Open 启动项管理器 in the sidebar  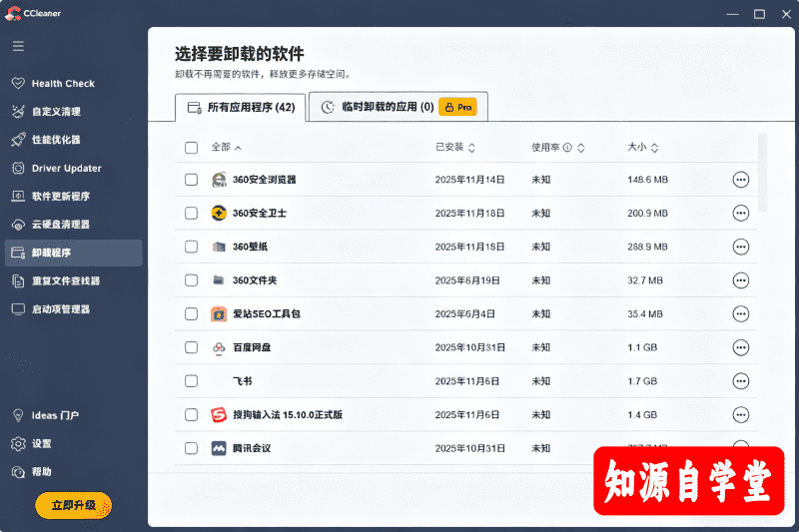coord(52,309)
